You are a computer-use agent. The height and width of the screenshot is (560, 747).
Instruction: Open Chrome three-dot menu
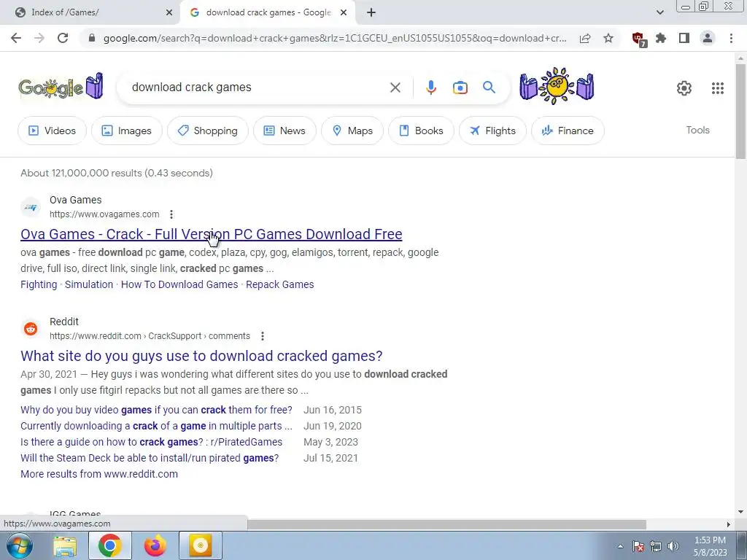tap(731, 38)
